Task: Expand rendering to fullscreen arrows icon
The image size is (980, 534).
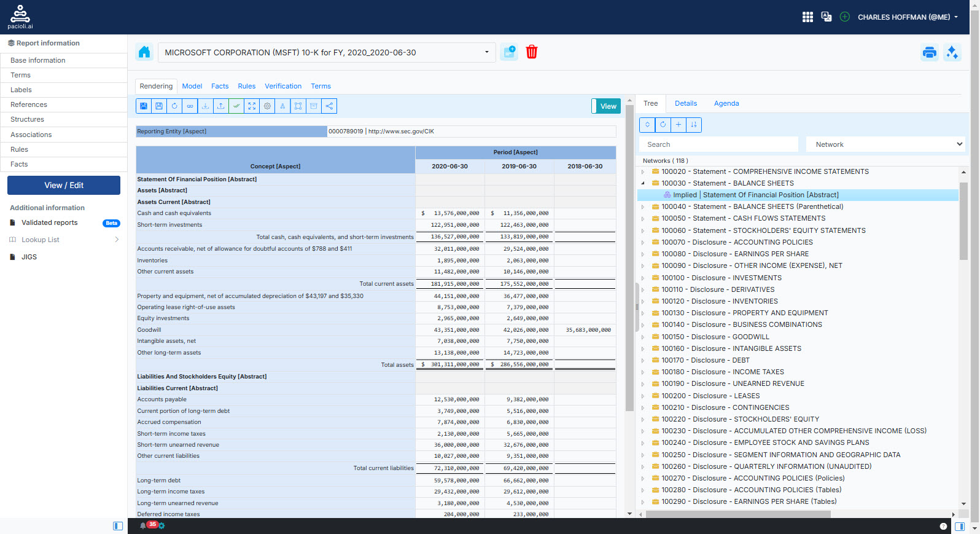Action: [252, 106]
